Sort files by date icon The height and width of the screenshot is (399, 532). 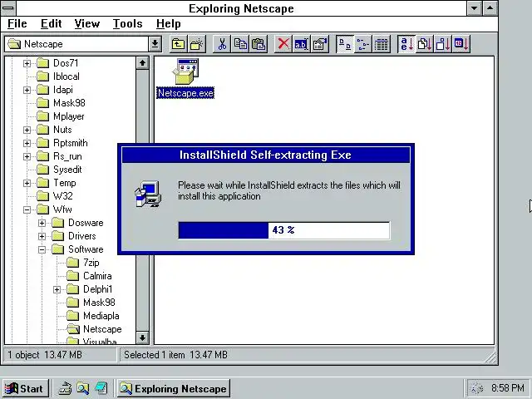tap(461, 44)
